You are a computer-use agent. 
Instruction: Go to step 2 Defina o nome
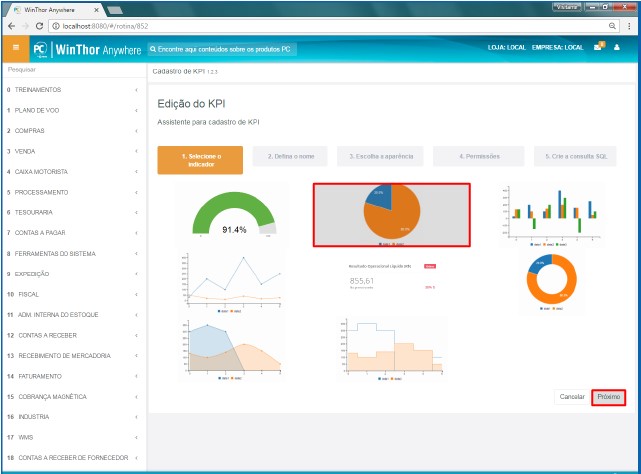click(290, 156)
